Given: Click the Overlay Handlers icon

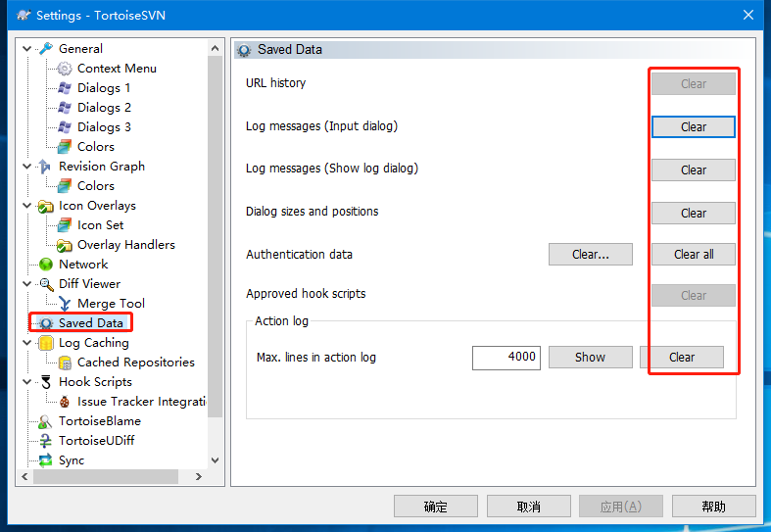Looking at the screenshot, I should click(65, 245).
